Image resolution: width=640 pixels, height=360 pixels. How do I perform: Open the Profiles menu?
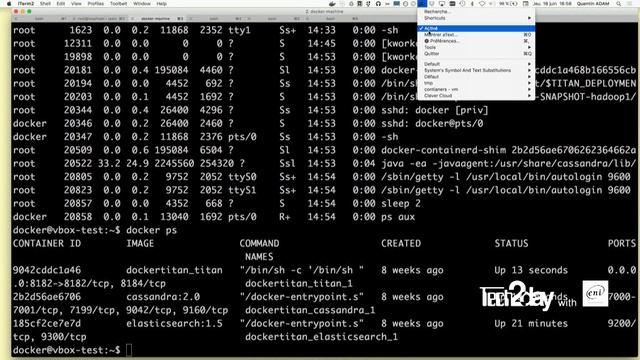(x=96, y=4)
